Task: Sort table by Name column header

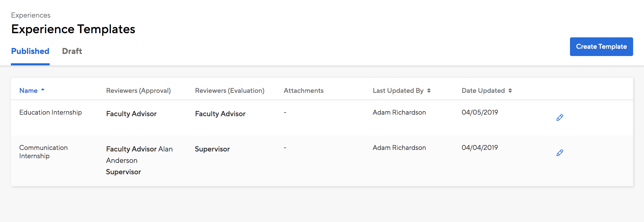Action: click(28, 91)
